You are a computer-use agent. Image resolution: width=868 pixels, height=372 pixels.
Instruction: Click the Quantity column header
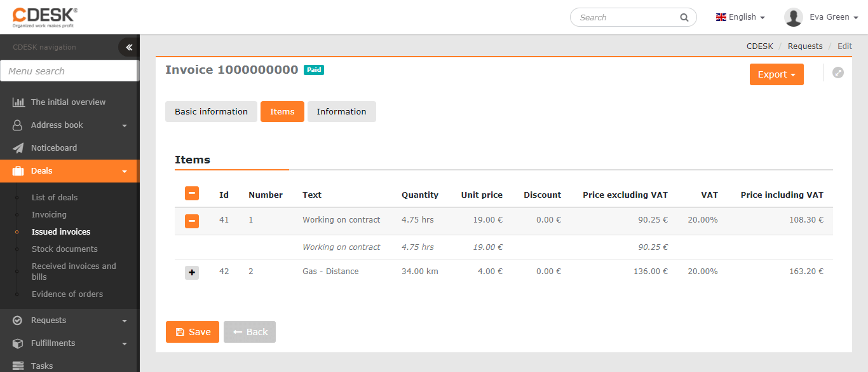click(420, 195)
